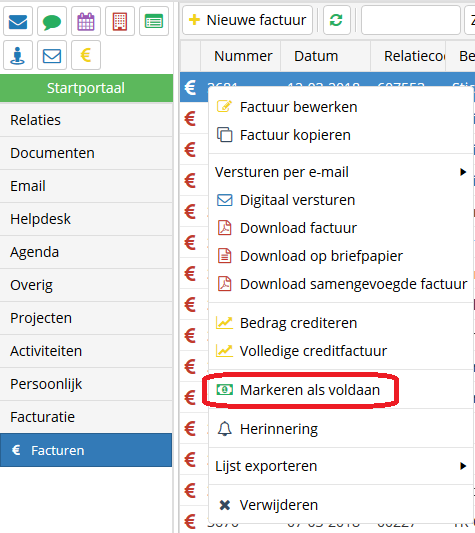475x533 pixels.
Task: Open the mail envelope icon in top toolbar
Action: click(18, 21)
